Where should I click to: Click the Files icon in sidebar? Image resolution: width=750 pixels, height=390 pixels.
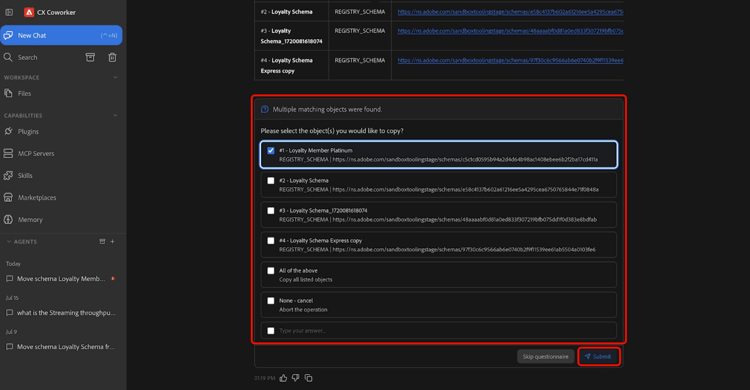click(8, 93)
